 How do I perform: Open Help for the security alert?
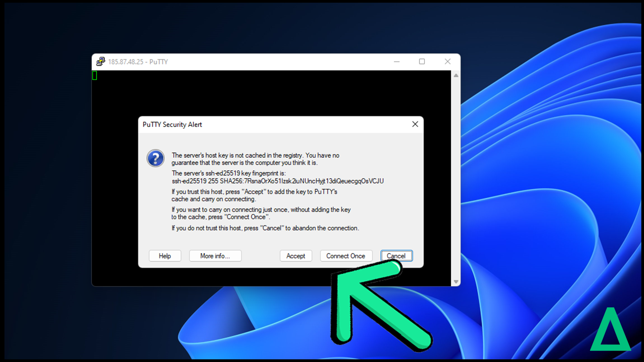tap(165, 256)
